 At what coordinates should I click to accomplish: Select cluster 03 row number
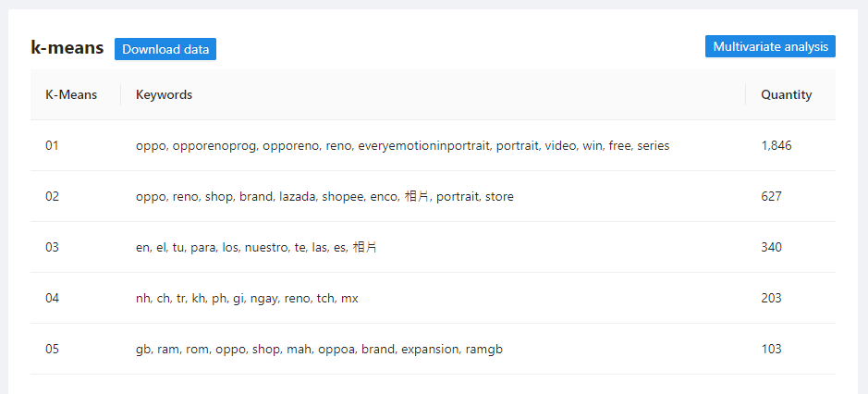point(52,247)
